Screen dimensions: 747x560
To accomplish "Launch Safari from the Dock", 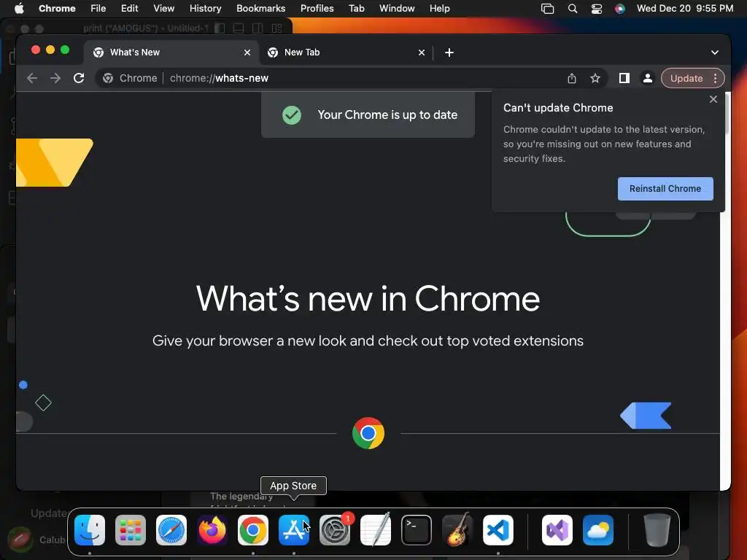I will click(171, 530).
